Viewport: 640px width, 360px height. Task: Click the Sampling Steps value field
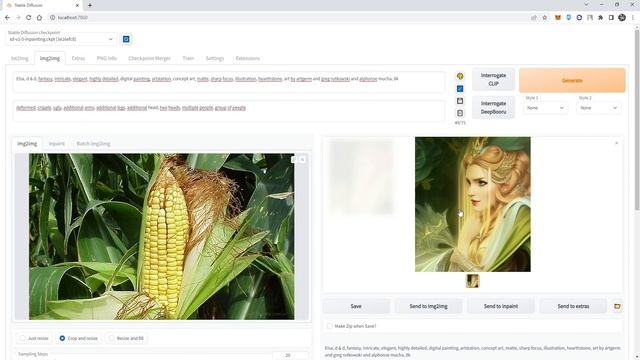(290, 356)
